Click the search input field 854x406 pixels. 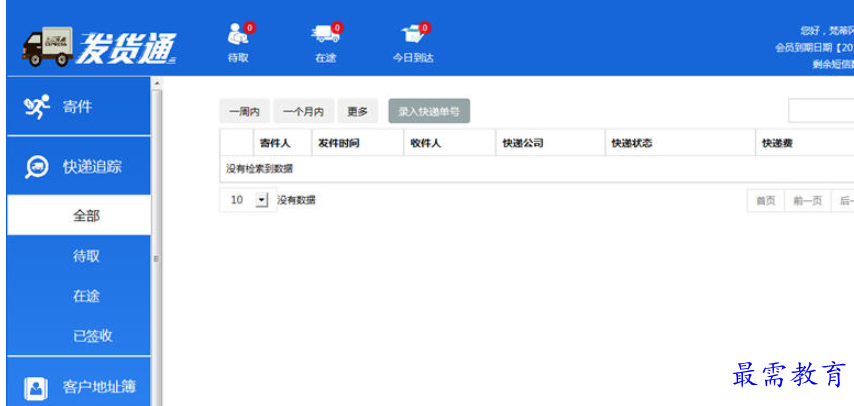coord(821,111)
